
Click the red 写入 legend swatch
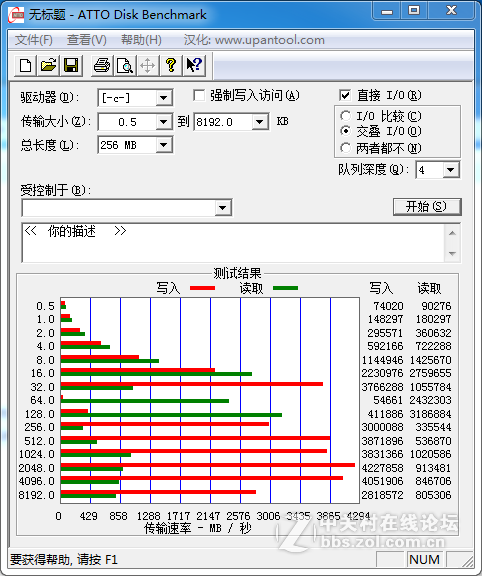(x=202, y=288)
